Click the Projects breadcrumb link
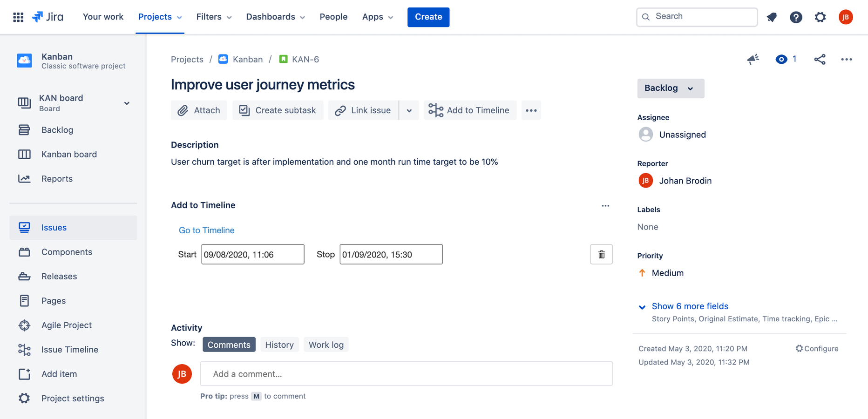868x419 pixels. click(187, 59)
